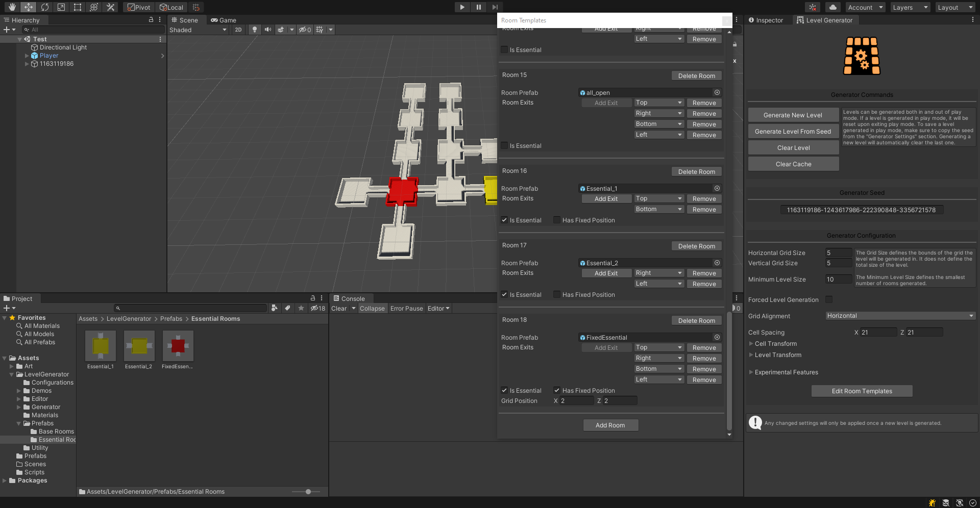Viewport: 980px width, 508px height.
Task: Toggle scene lighting bulb icon
Action: click(254, 30)
